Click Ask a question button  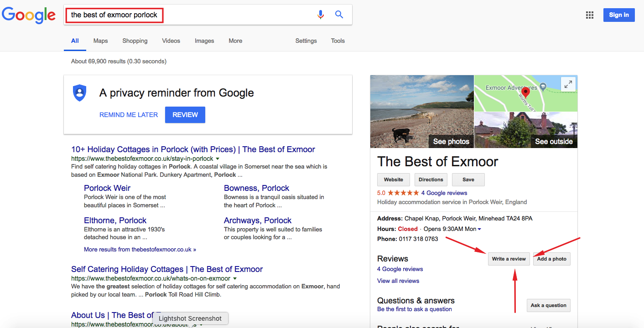[549, 305]
